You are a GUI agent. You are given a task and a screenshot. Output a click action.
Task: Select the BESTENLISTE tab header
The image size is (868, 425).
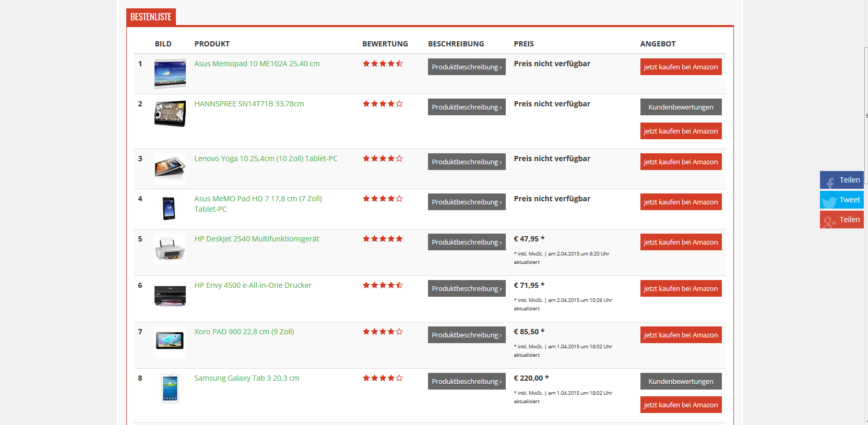tap(151, 17)
